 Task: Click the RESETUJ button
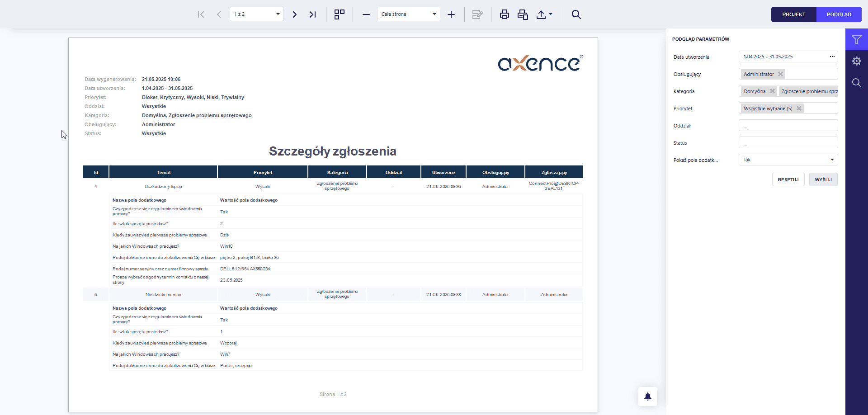(788, 179)
